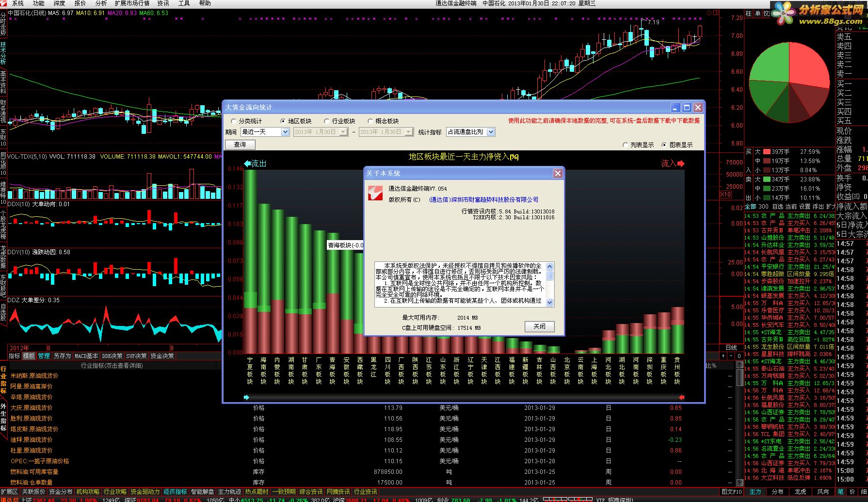Click the chart scroll left cyan arrow

coord(246,397)
